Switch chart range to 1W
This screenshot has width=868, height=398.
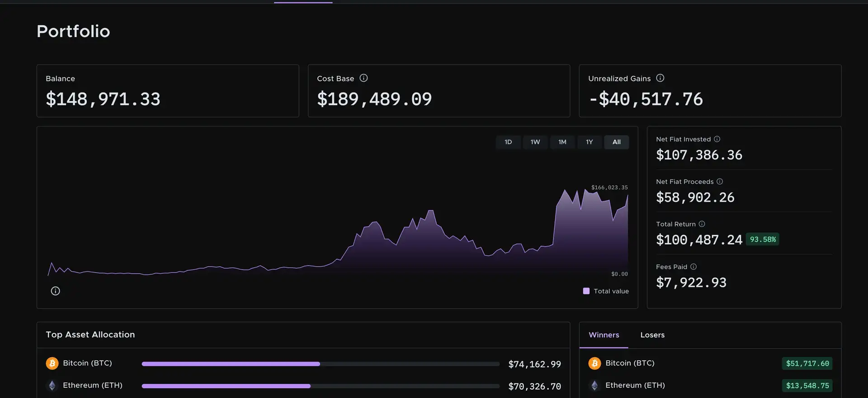click(x=535, y=142)
